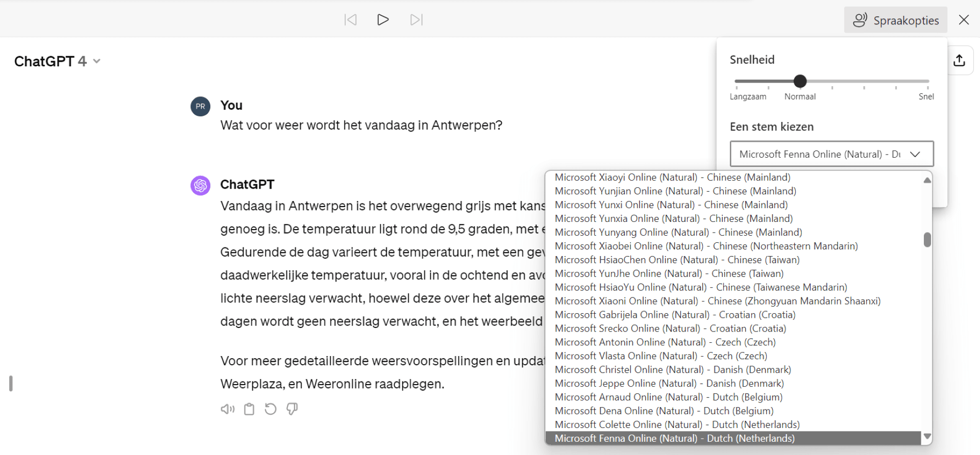Choose Microsoft HsiaoChen Chinese (Taiwan) voice
This screenshot has width=980, height=455.
(x=733, y=260)
